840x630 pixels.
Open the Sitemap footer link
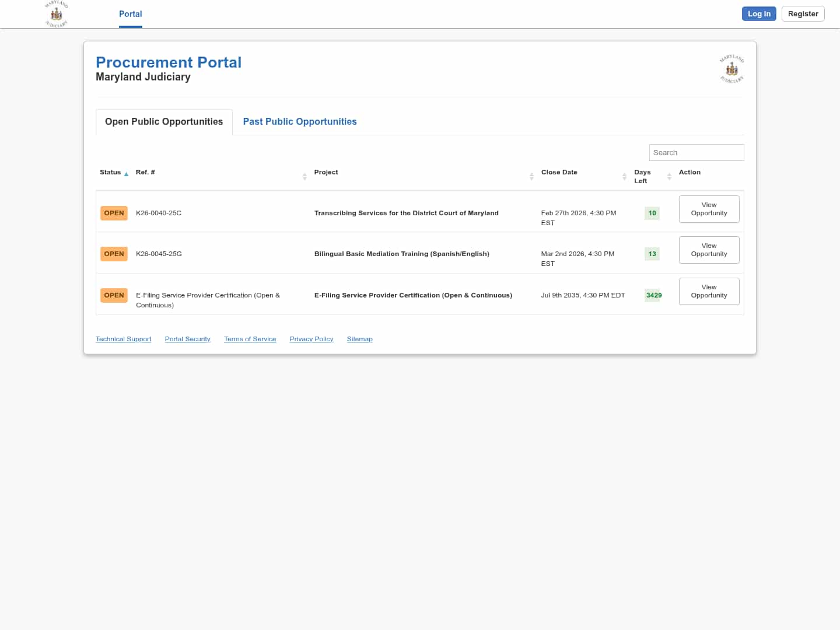pyautogui.click(x=359, y=339)
